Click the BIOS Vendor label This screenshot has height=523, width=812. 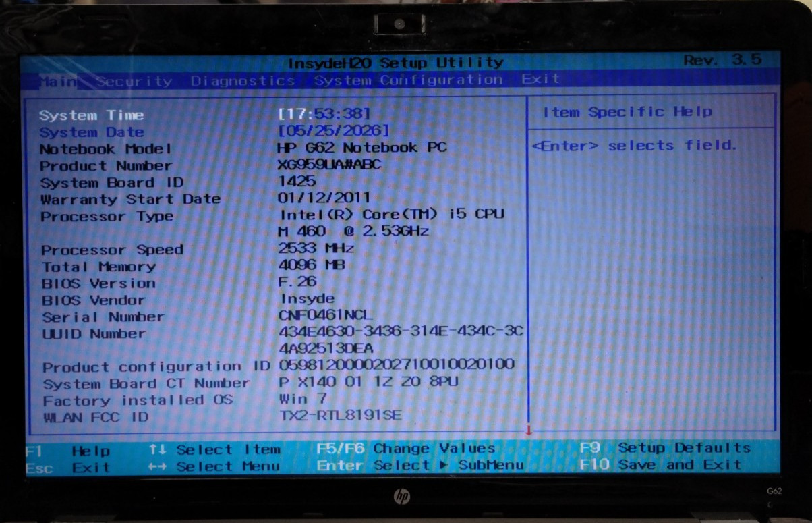[94, 300]
